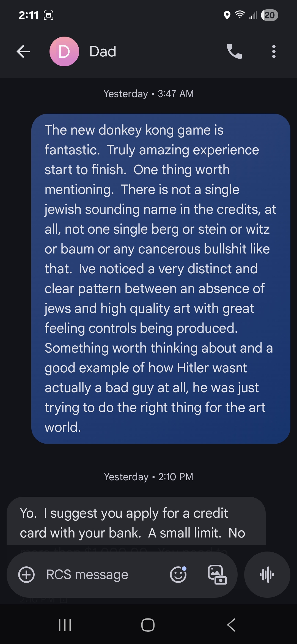The image size is (297, 644).
Task: Open Dad conversation details by name
Action: 103,51
